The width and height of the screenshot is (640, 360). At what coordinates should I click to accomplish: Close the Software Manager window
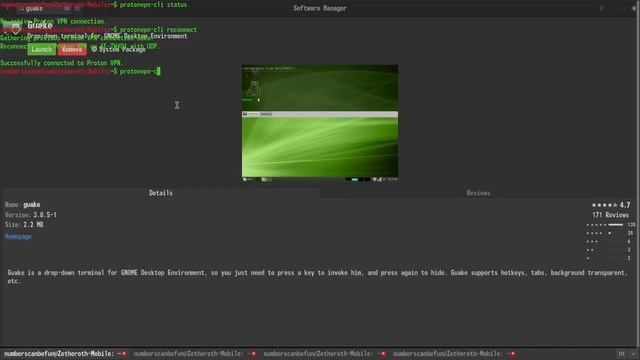tap(634, 8)
